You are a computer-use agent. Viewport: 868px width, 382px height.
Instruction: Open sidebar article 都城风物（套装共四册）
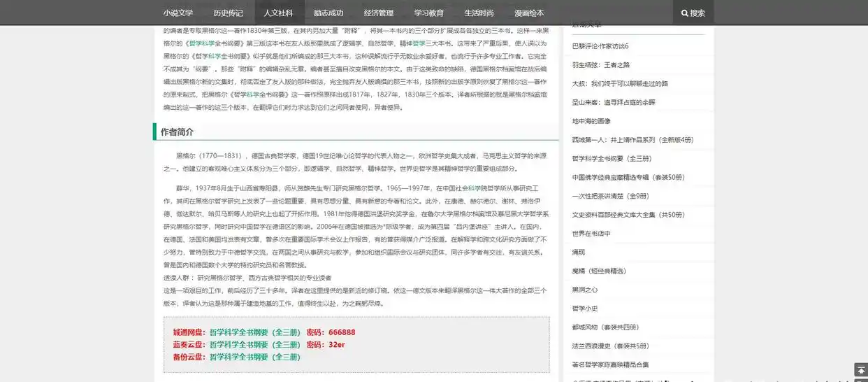pos(605,327)
